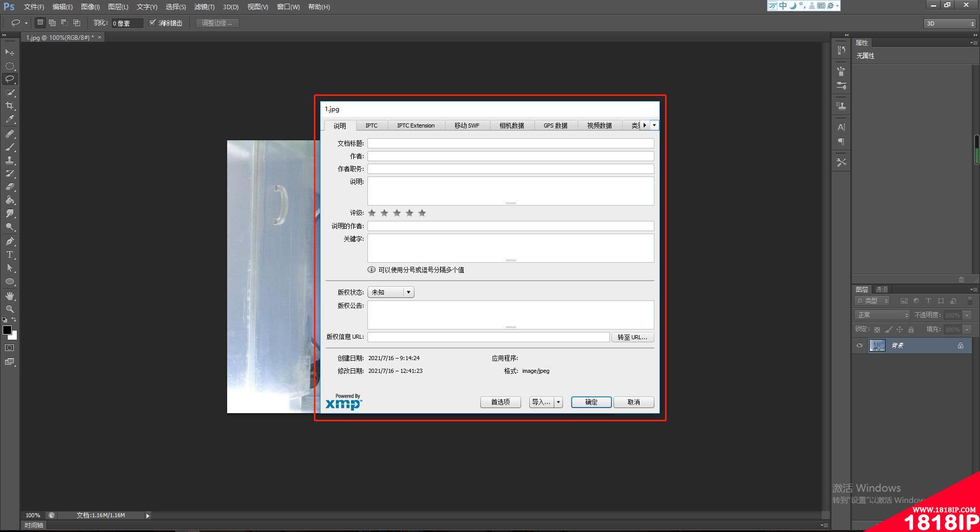Image resolution: width=980 pixels, height=532 pixels.
Task: Open the 导入 dropdown arrow
Action: coord(558,402)
